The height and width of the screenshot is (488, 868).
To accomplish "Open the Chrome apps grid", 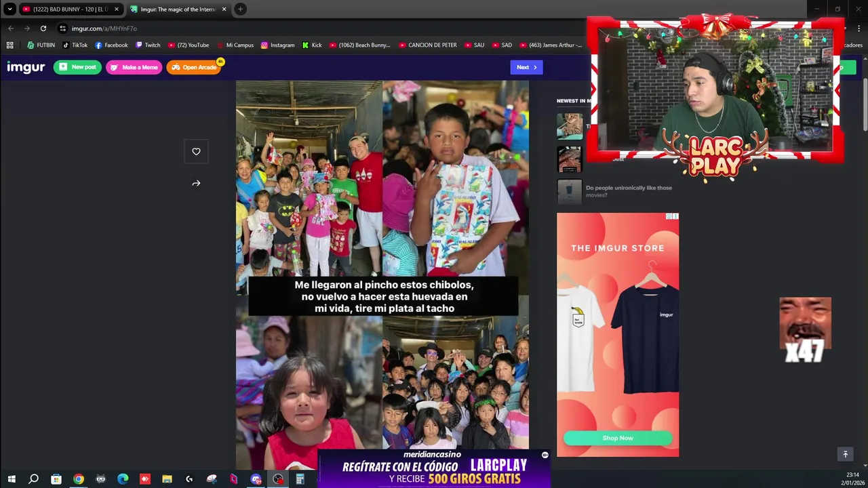I will tap(9, 45).
